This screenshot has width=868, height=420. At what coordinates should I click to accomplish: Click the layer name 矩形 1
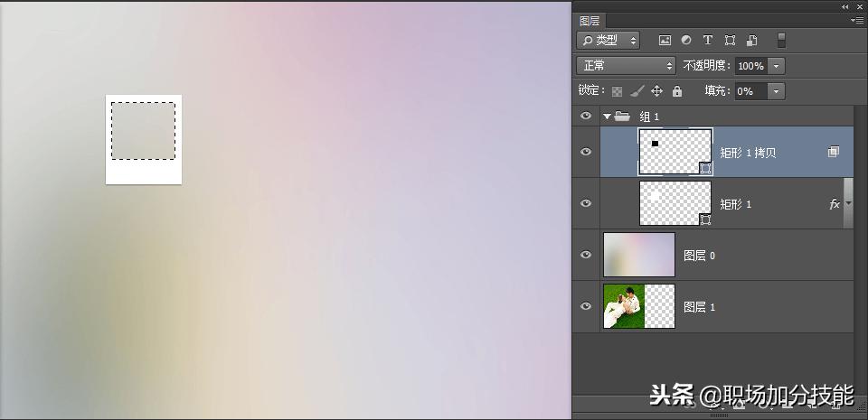pyautogui.click(x=736, y=204)
